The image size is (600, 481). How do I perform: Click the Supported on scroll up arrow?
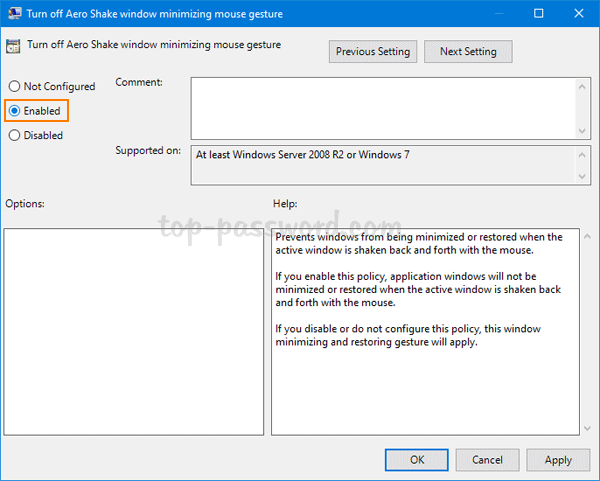(583, 155)
